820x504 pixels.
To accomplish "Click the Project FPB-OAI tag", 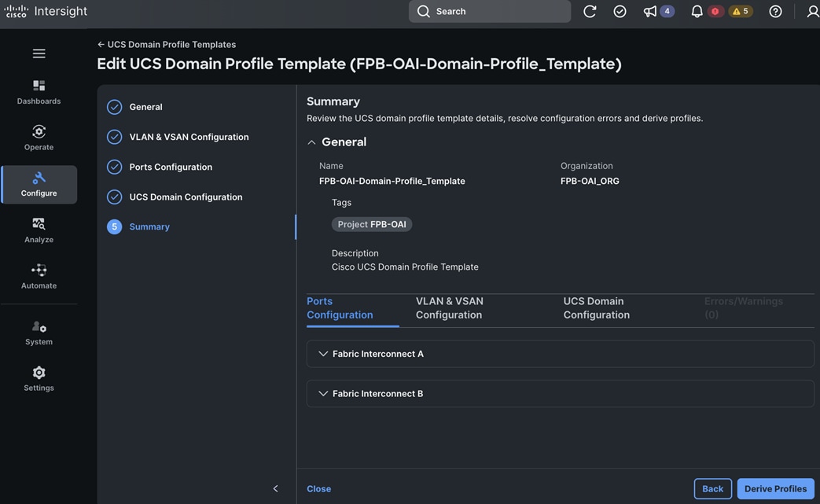I will click(x=372, y=224).
